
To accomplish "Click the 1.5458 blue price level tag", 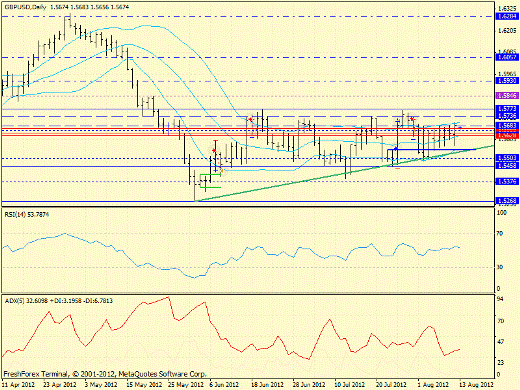I will coord(507,165).
